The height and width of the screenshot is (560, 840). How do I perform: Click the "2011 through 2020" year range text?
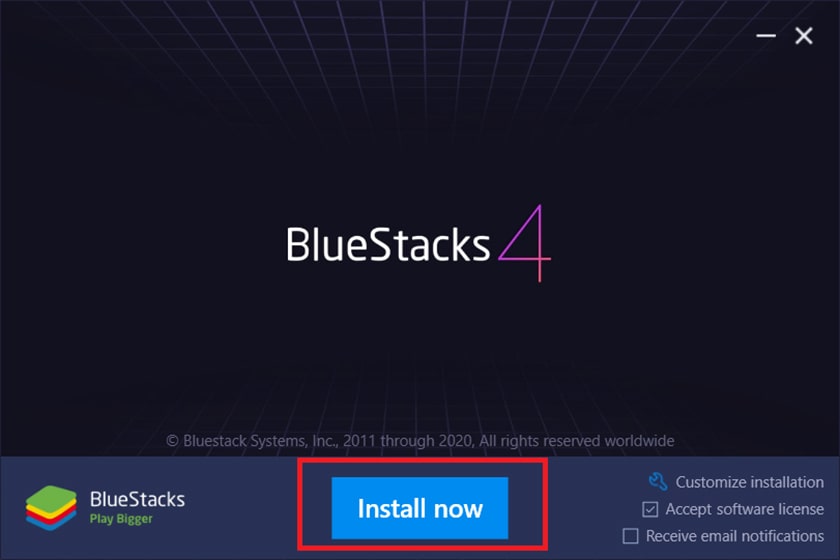point(408,441)
